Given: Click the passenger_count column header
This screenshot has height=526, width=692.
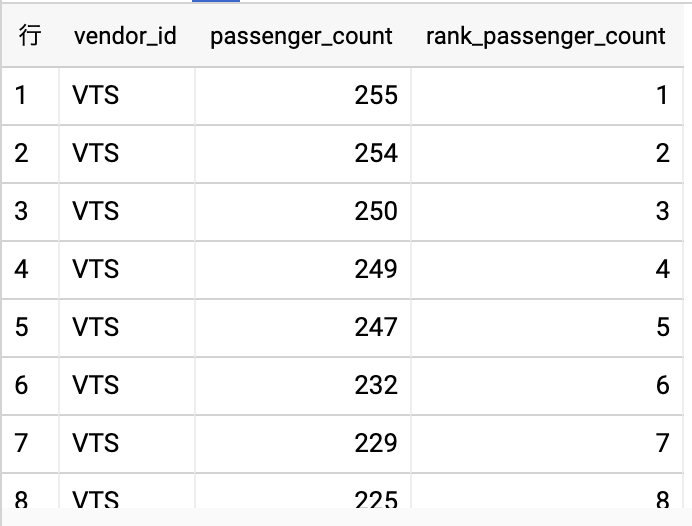Looking at the screenshot, I should (x=301, y=37).
